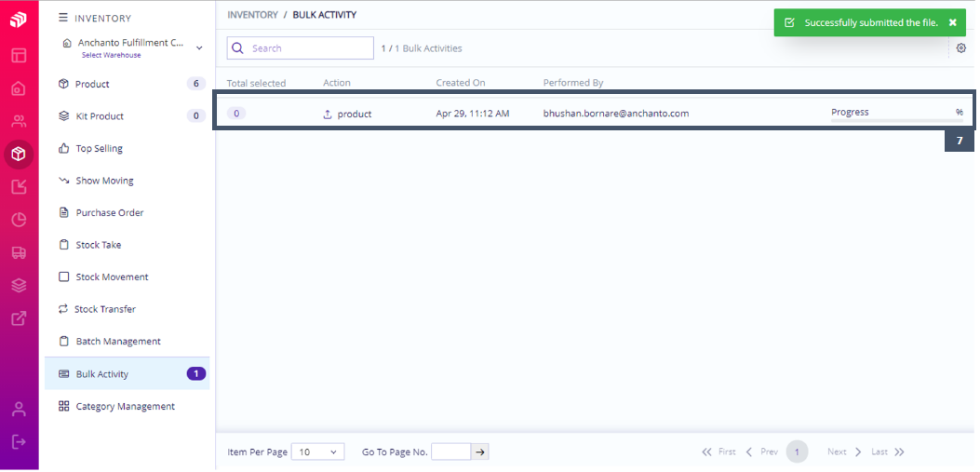
Task: Click the Product count badge 6
Action: (196, 84)
